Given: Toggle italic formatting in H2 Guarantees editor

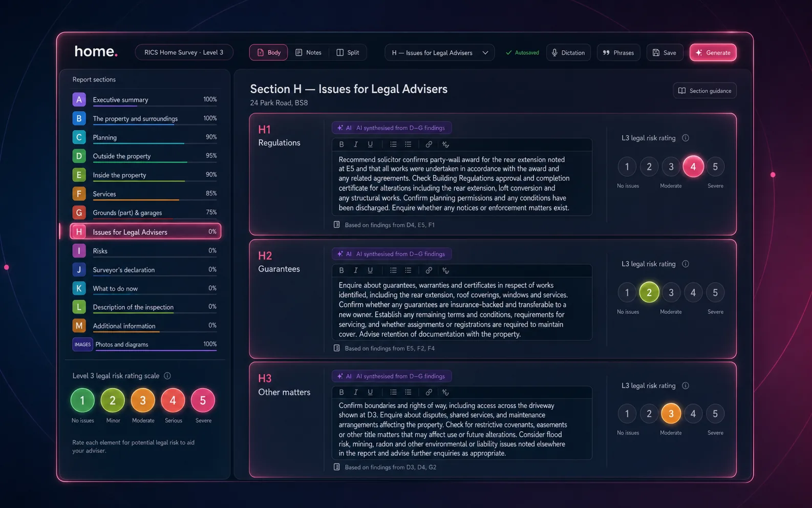Looking at the screenshot, I should 356,270.
